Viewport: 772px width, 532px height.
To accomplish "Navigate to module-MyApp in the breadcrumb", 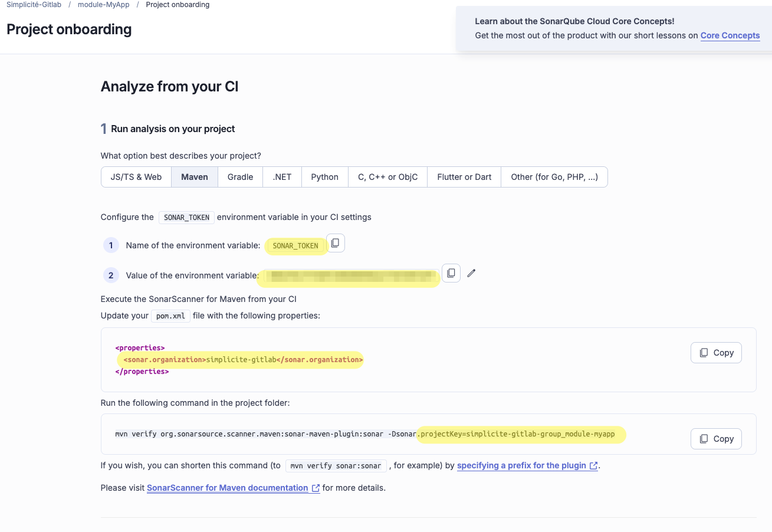I will click(x=103, y=5).
